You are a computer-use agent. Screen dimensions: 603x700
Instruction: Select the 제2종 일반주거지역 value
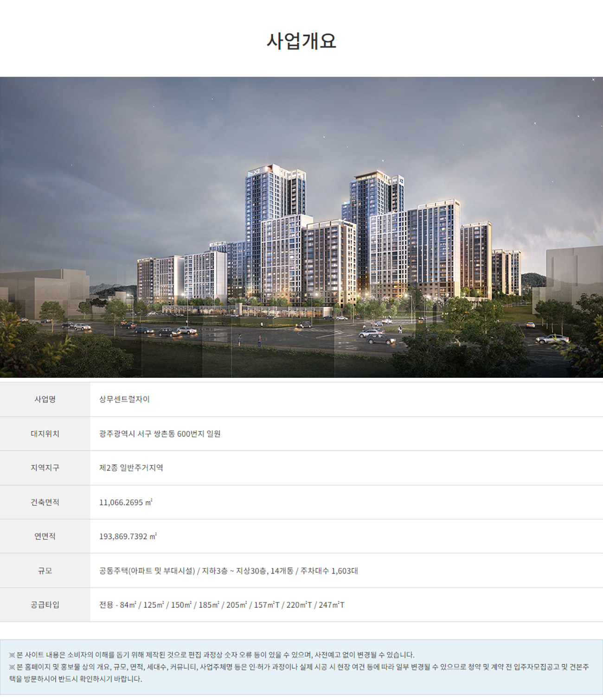tap(131, 468)
